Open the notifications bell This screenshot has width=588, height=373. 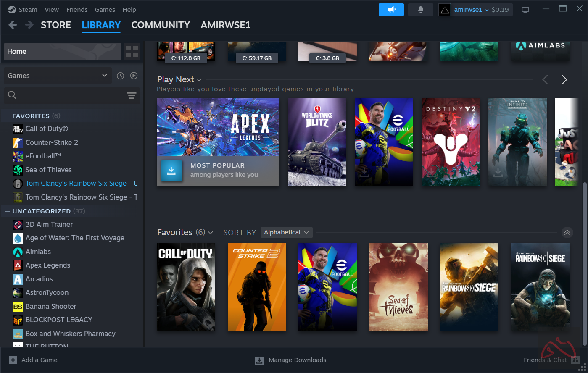(420, 10)
